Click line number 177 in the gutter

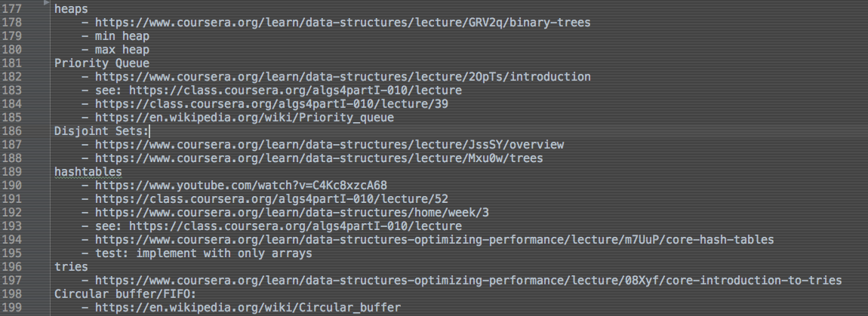point(24,9)
